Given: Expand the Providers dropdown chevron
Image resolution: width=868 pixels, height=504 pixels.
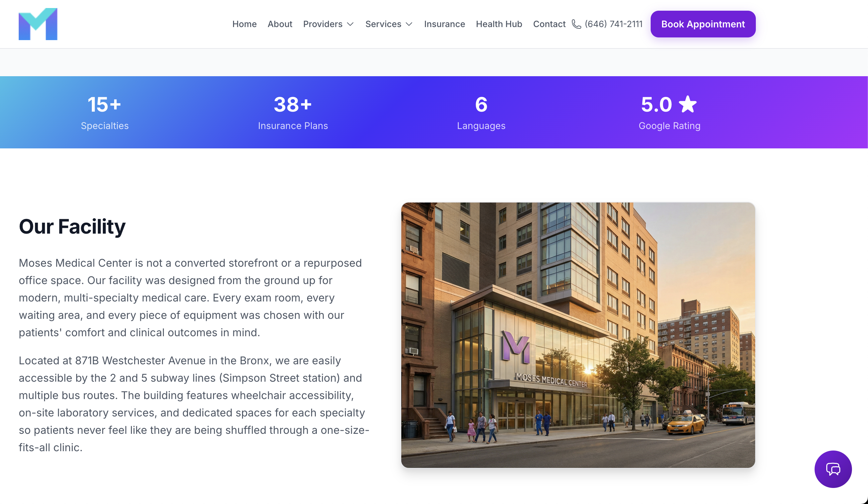Looking at the screenshot, I should click(350, 24).
